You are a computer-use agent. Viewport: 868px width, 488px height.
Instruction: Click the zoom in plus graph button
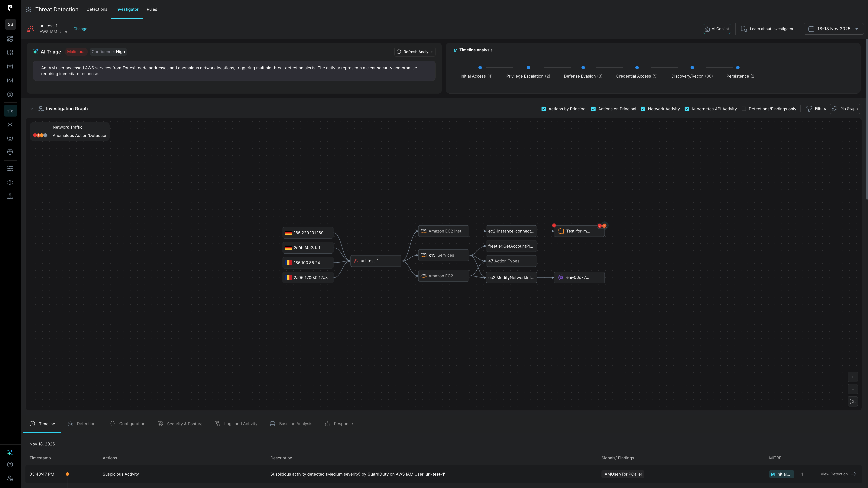pyautogui.click(x=853, y=377)
